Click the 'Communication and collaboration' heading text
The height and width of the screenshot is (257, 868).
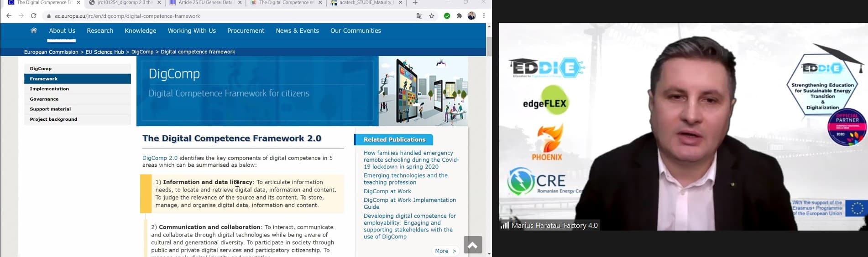[210, 227]
